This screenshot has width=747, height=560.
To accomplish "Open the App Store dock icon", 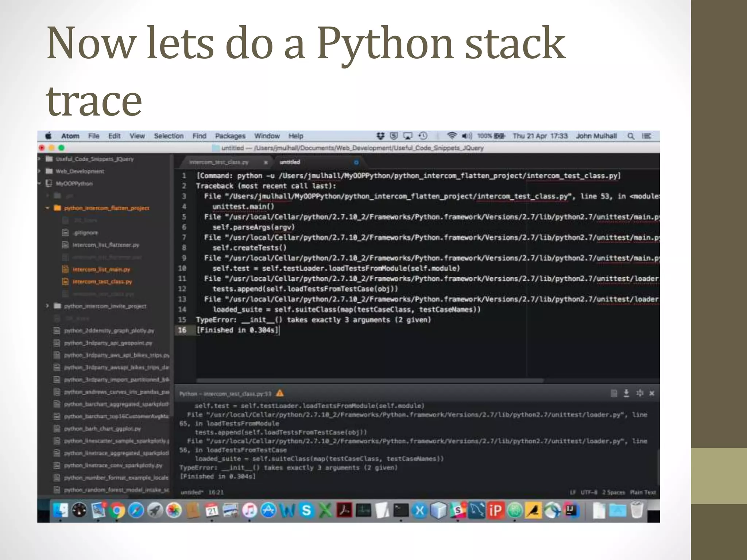I will (269, 510).
